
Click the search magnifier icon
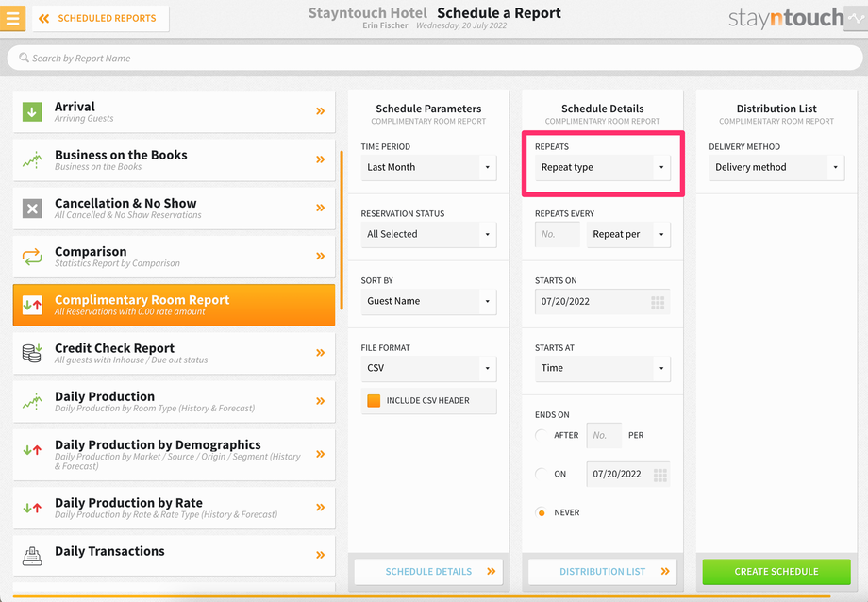click(x=24, y=58)
